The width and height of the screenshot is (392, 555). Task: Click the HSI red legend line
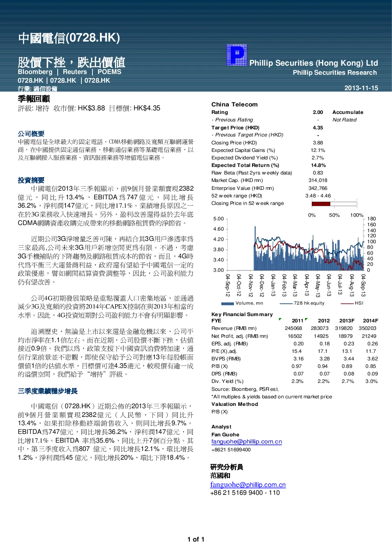(347, 303)
